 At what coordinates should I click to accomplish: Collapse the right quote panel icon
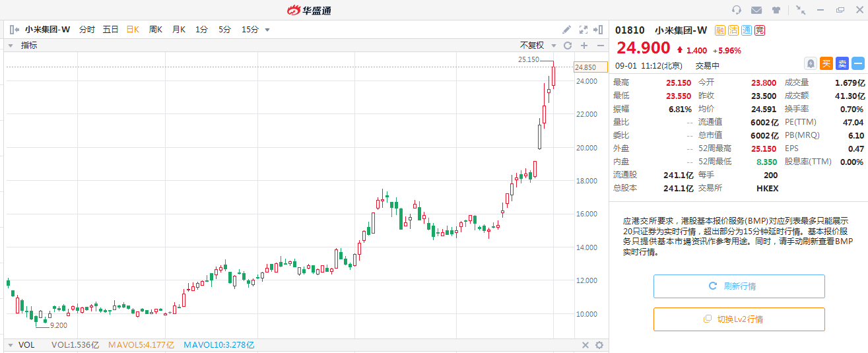pyautogui.click(x=599, y=29)
